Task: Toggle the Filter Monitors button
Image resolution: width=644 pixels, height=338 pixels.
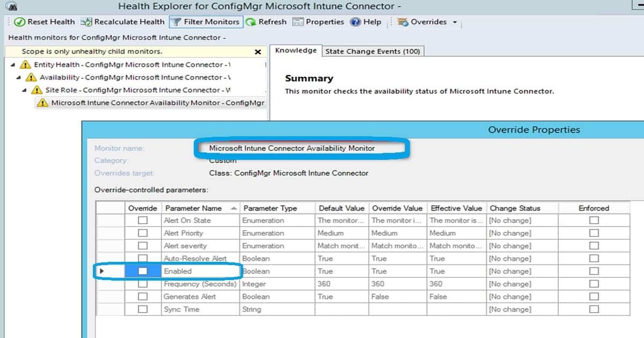Action: [x=206, y=22]
